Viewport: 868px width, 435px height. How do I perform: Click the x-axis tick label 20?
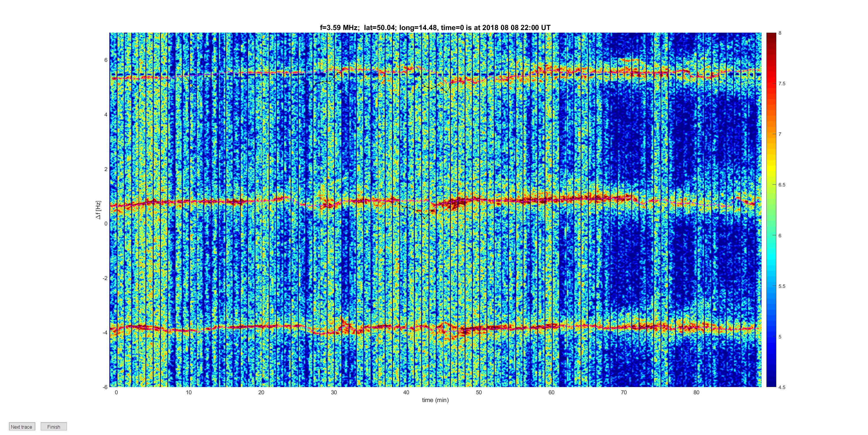(261, 393)
